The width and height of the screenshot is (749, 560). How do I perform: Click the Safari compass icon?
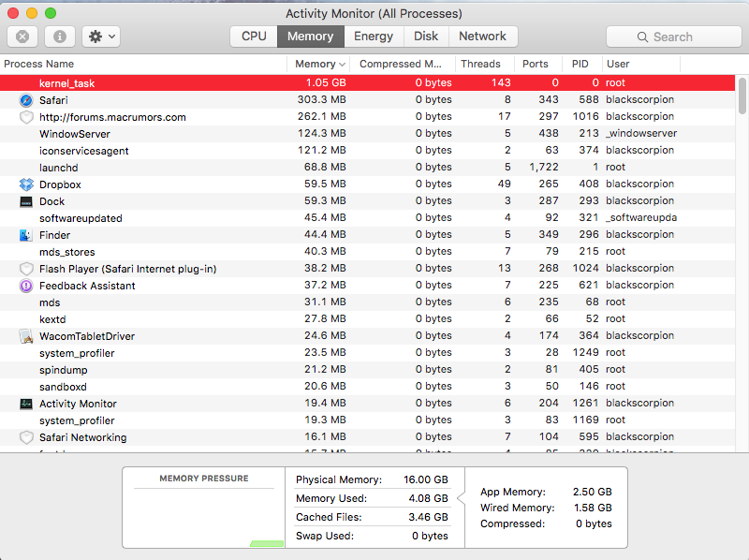point(26,100)
